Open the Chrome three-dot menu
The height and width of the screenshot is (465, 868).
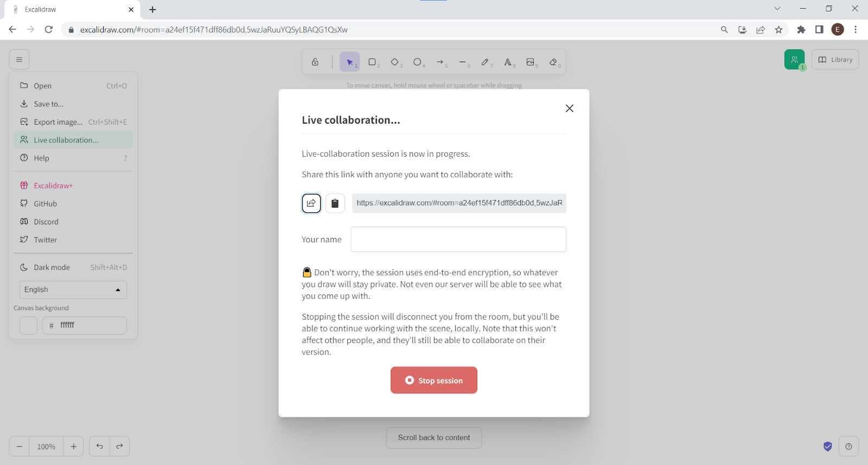(856, 30)
